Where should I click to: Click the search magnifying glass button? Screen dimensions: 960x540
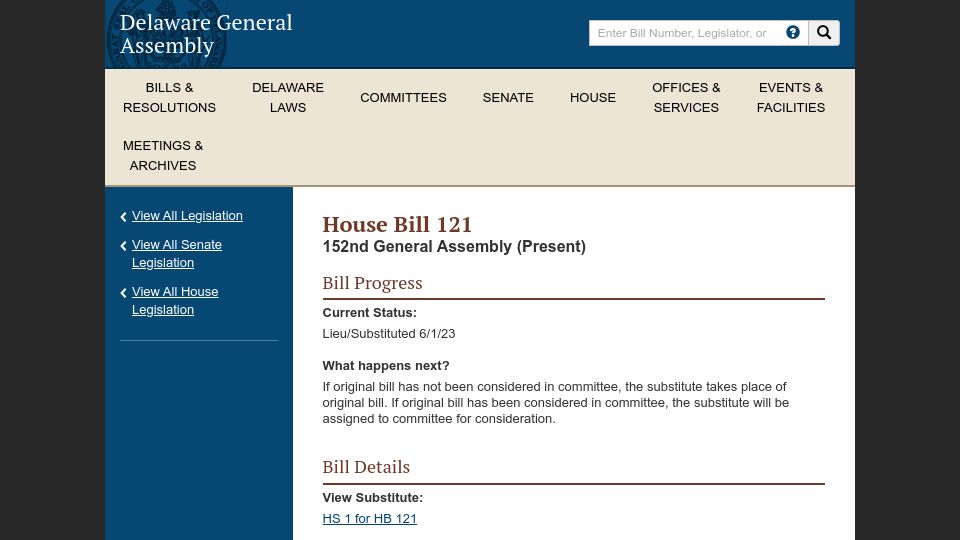(824, 33)
